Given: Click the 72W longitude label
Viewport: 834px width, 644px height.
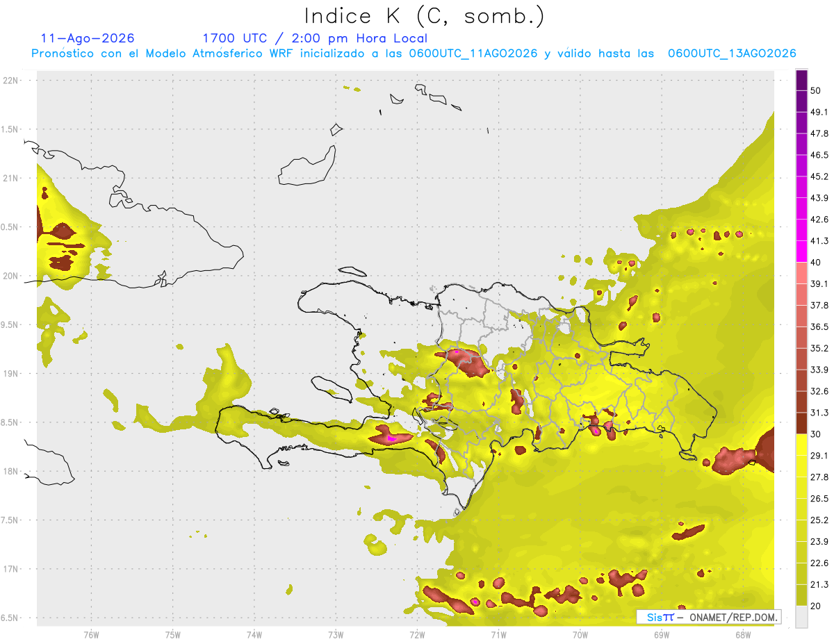Looking at the screenshot, I should pyautogui.click(x=417, y=635).
